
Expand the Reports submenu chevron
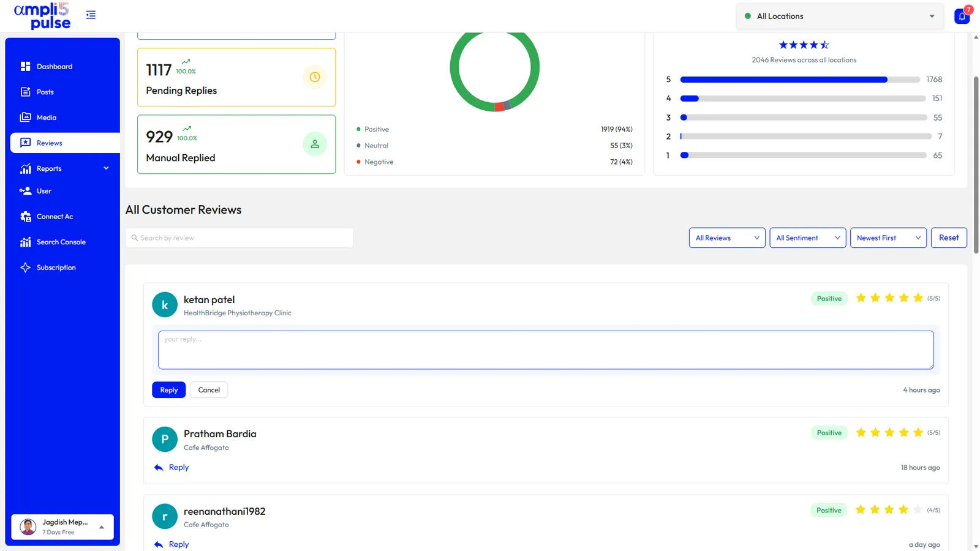click(x=106, y=168)
